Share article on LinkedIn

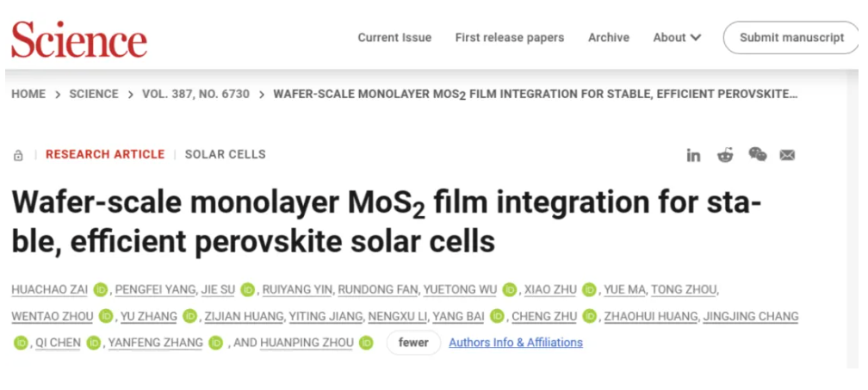[693, 156]
